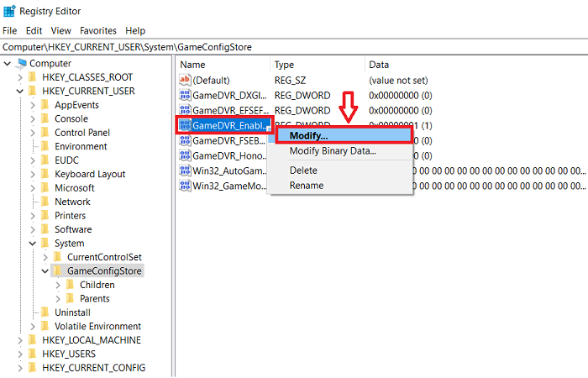Expand the Control Panel tree node
The image size is (588, 378).
[33, 133]
